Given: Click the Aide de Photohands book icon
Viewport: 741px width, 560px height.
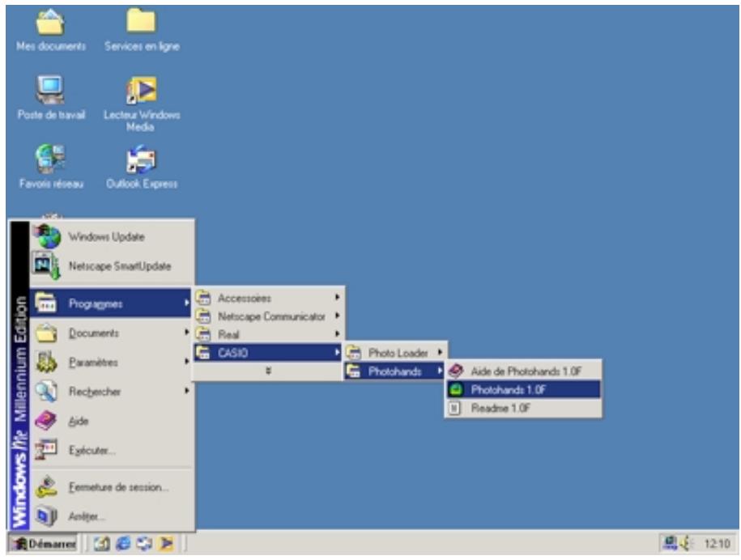Looking at the screenshot, I should pyautogui.click(x=456, y=371).
